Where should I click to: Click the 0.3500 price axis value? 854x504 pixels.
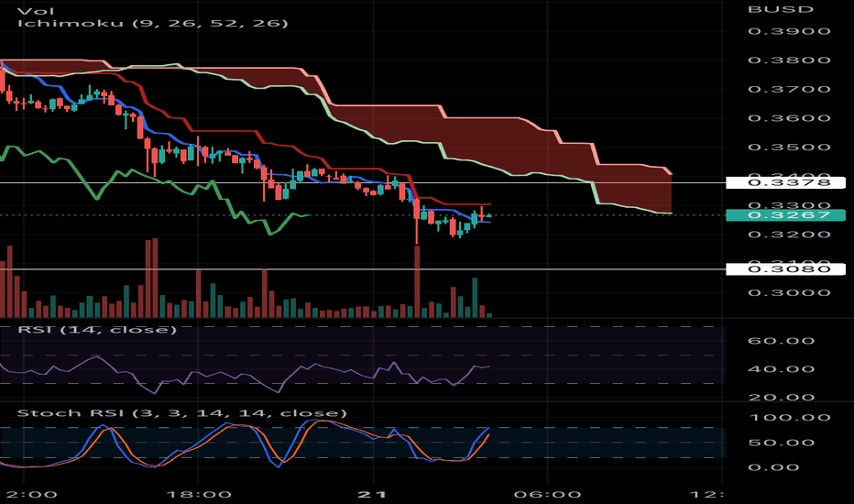pos(789,148)
